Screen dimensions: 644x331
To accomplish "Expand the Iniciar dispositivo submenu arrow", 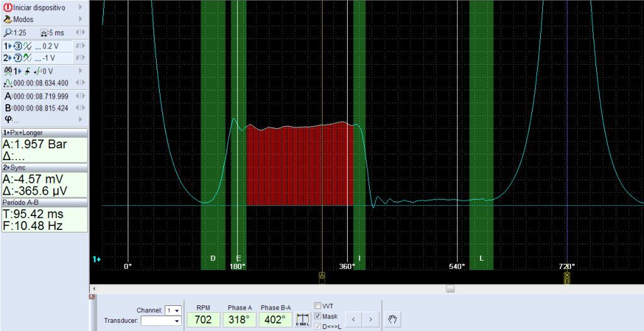I will pos(80,7).
